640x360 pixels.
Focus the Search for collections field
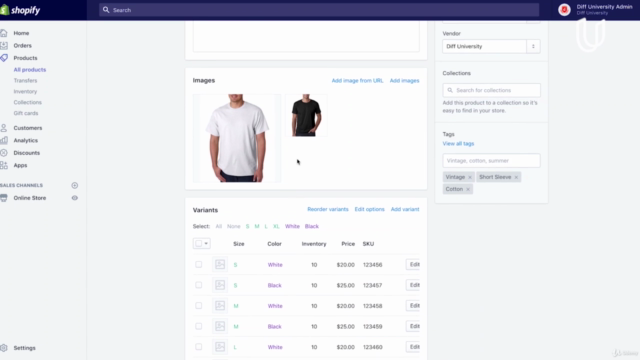point(491,90)
